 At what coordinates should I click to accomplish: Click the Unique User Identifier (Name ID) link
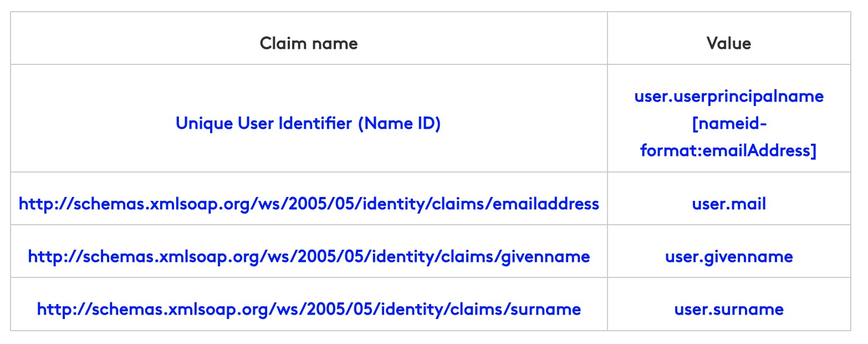(308, 123)
